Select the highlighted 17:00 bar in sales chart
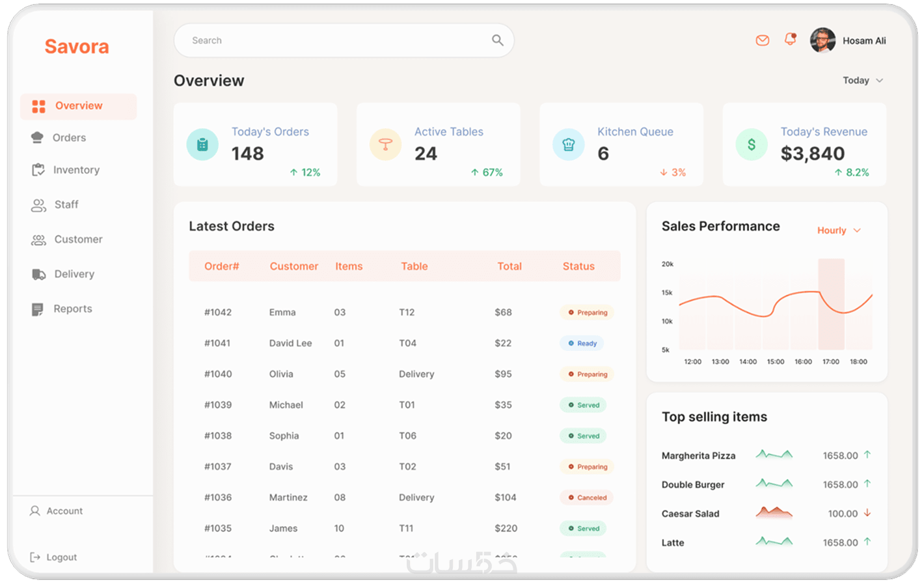The height and width of the screenshot is (586, 924). pos(831,304)
